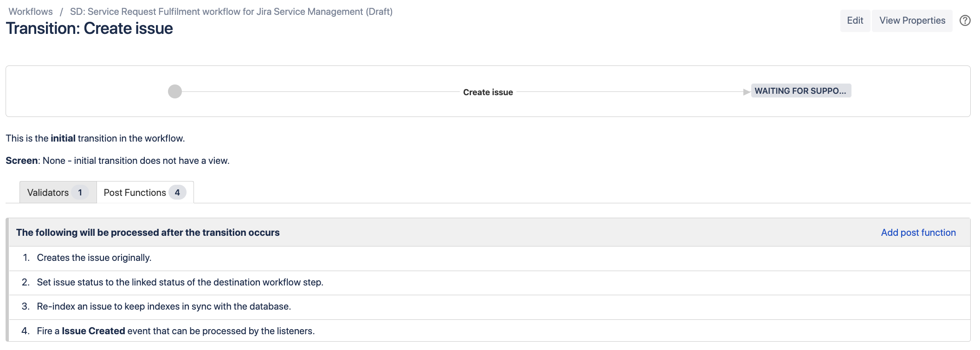The image size is (980, 350).
Task: Go to the Workflows breadcrumb link
Action: [31, 12]
